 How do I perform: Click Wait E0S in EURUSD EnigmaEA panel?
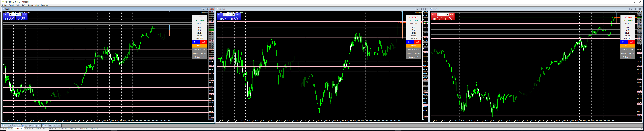[203, 53]
